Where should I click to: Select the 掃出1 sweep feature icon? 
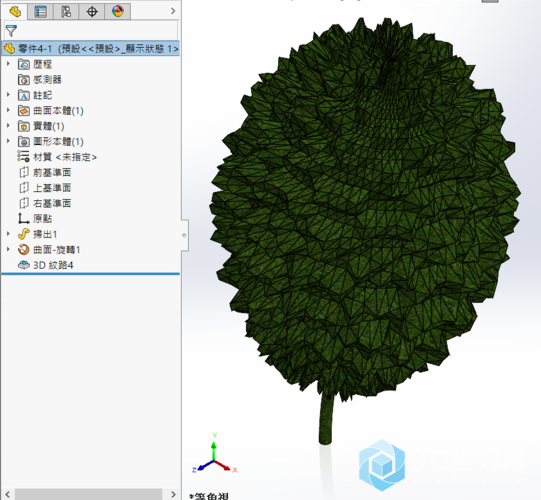click(24, 234)
